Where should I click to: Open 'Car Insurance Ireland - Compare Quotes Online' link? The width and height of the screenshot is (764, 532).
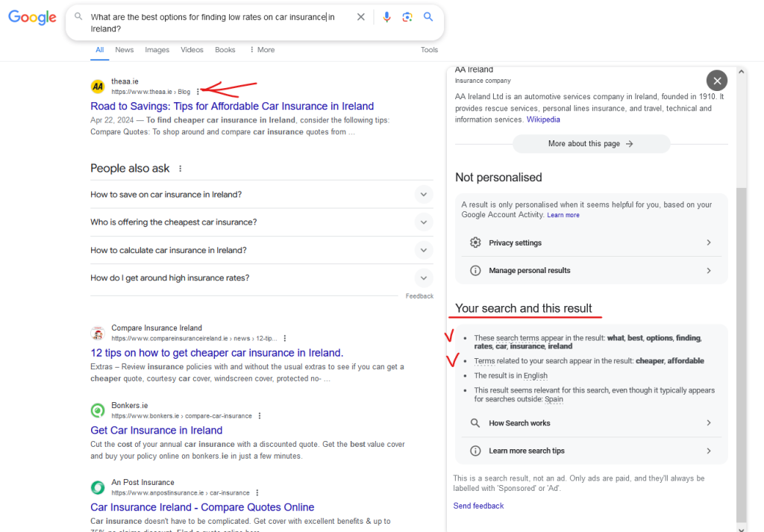pos(202,507)
